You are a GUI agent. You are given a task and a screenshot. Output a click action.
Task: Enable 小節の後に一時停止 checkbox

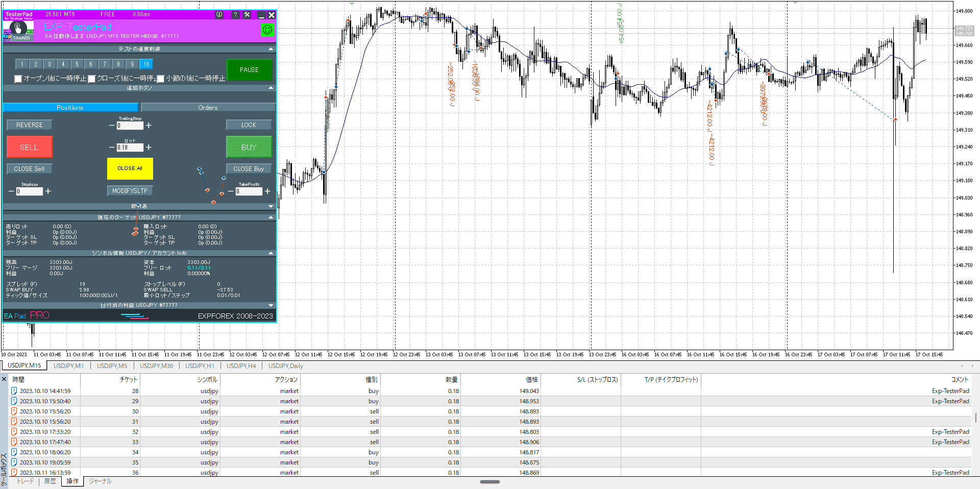point(161,79)
